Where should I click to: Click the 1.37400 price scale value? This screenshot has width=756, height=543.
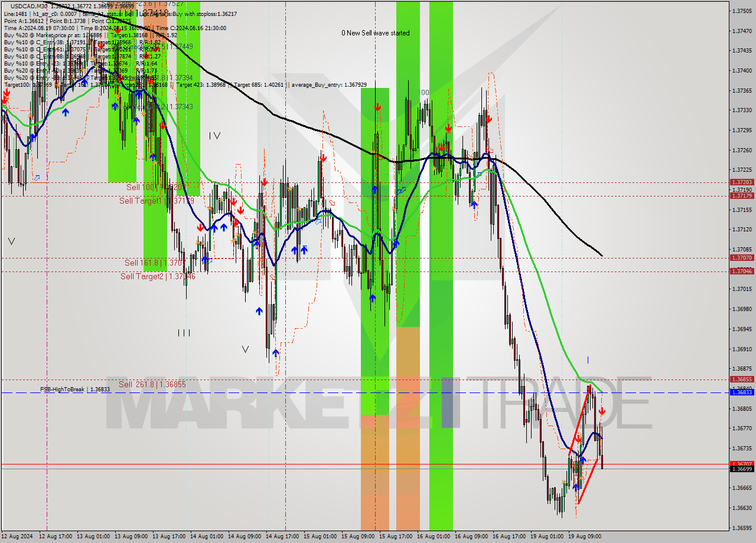[742, 70]
